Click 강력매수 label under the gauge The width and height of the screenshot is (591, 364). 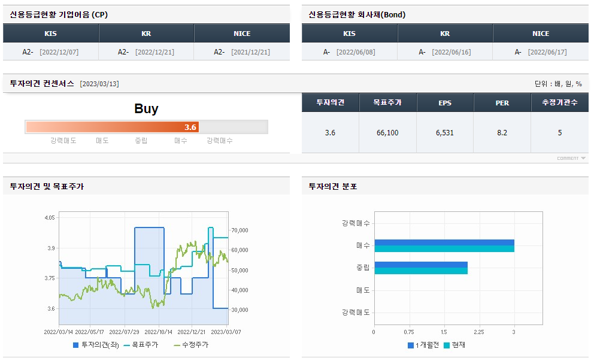coord(220,141)
